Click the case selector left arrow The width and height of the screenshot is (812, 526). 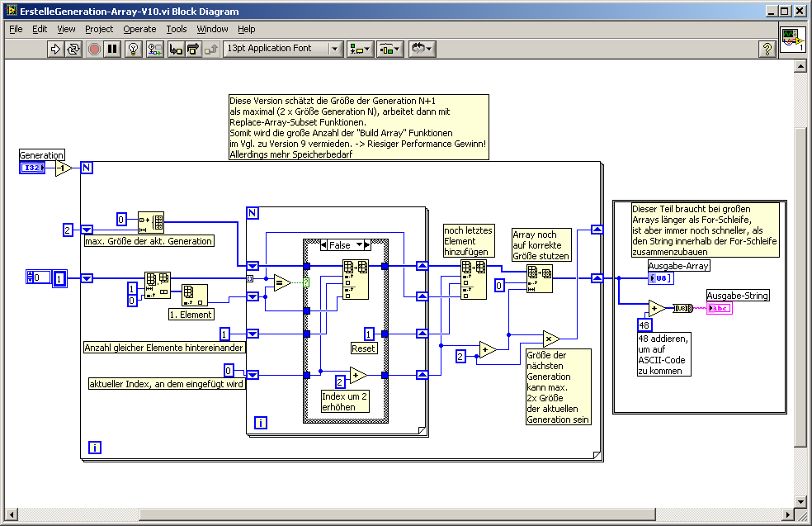coord(323,245)
